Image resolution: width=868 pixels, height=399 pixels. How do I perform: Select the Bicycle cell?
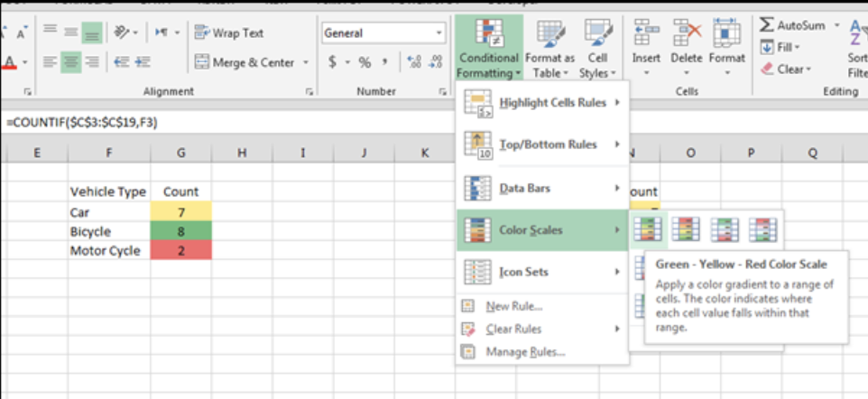(x=109, y=231)
